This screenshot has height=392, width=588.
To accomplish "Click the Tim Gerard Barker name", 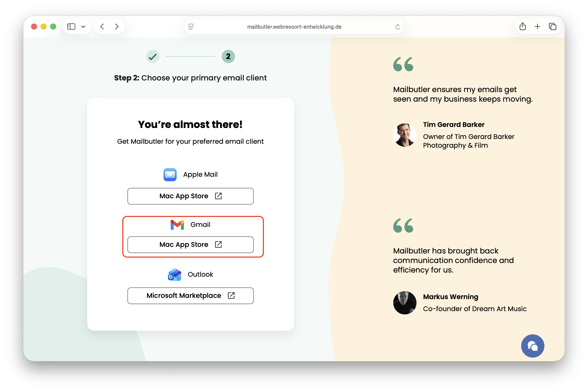I will (454, 124).
